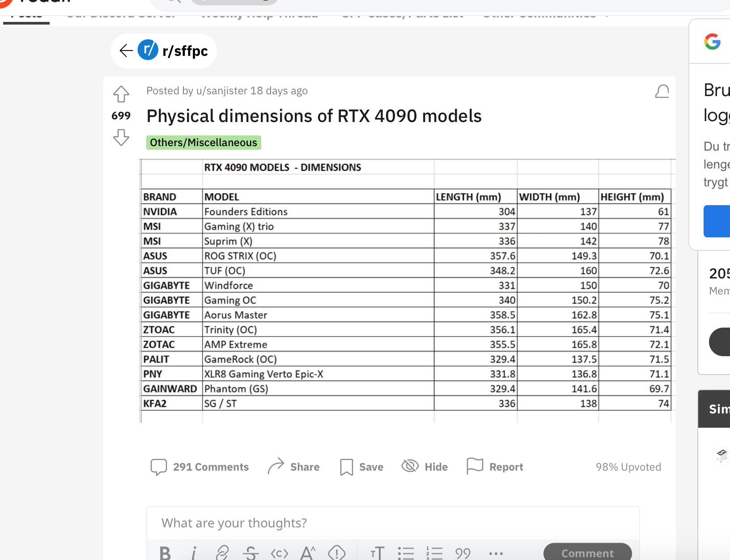Insert a link in the comment editor
The width and height of the screenshot is (730, 560).
coord(222,553)
